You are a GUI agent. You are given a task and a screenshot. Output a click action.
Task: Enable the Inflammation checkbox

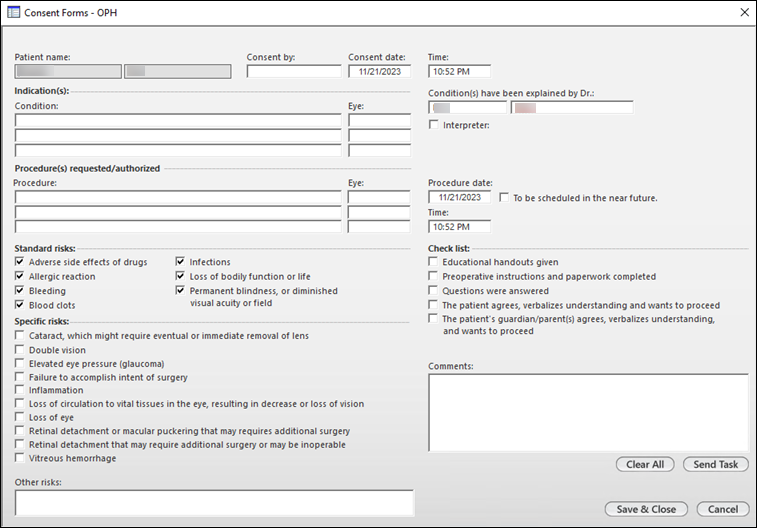19,389
